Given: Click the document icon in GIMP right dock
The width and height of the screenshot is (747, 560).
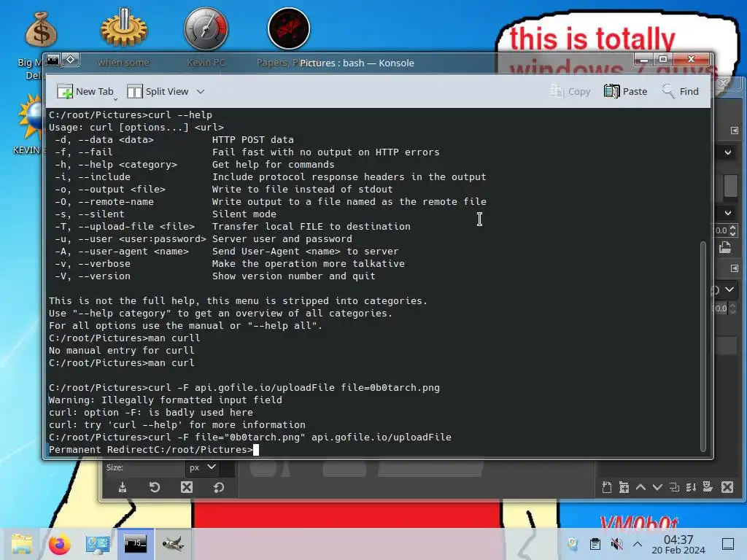Looking at the screenshot, I should [724, 248].
